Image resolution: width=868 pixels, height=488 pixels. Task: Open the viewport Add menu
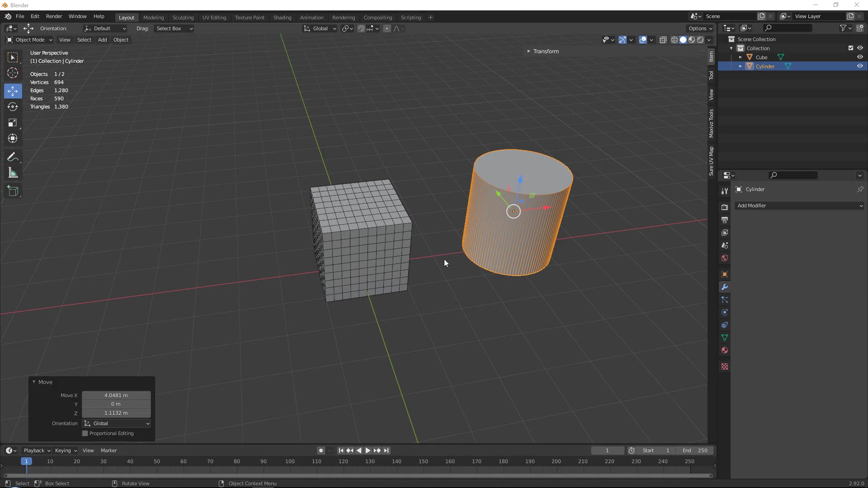[103, 40]
